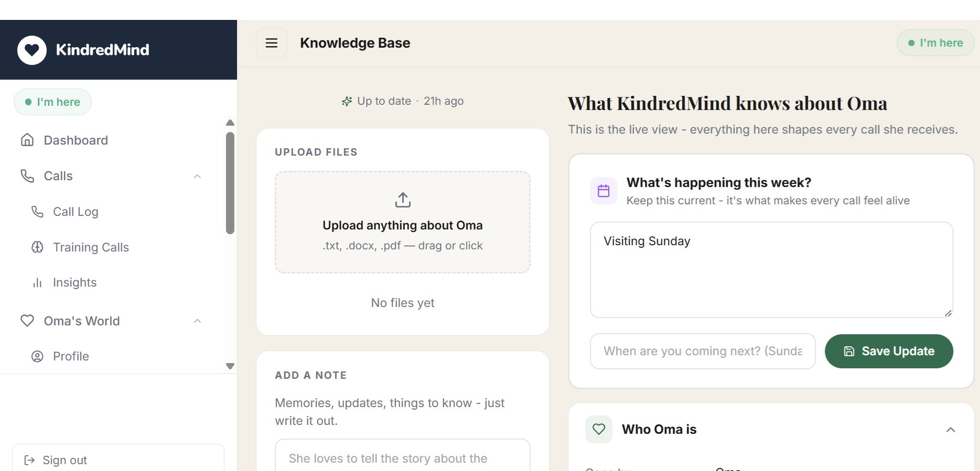Click the upload arrow icon
980x471 pixels.
(x=403, y=200)
